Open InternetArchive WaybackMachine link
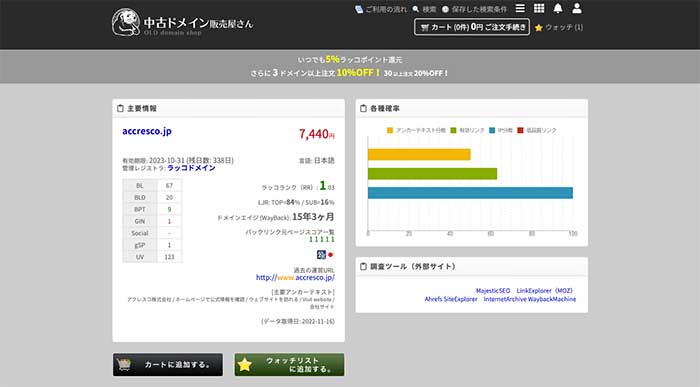 (530, 299)
